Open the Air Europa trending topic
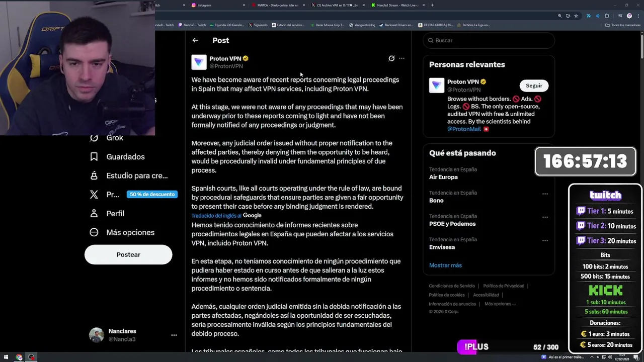644x362 pixels. tap(443, 177)
